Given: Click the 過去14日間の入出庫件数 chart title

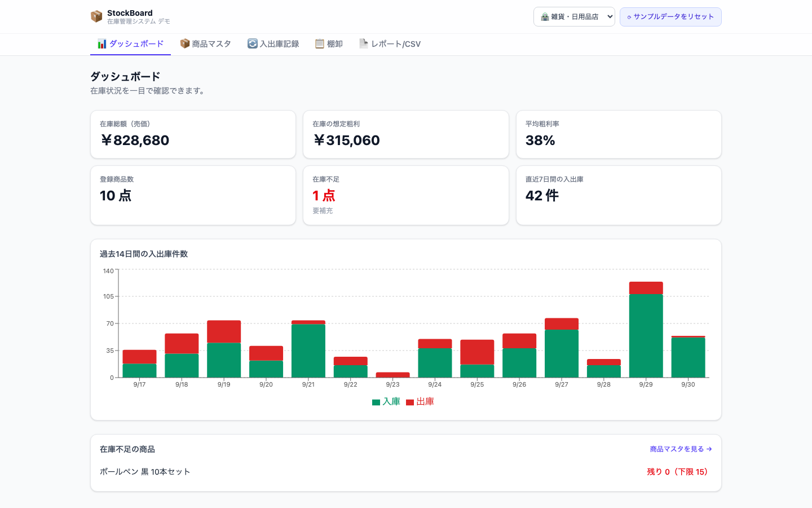Looking at the screenshot, I should [x=144, y=254].
